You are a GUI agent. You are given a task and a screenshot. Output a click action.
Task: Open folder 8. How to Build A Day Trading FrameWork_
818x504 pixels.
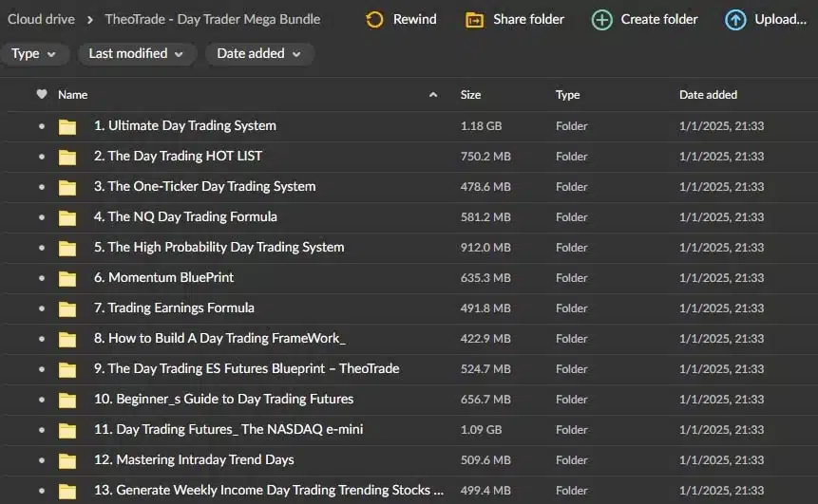point(219,338)
